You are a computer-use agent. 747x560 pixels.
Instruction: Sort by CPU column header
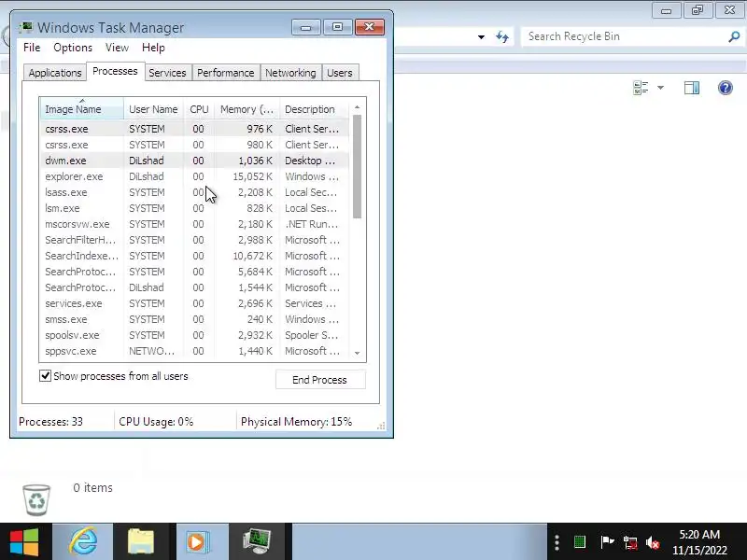coord(199,109)
